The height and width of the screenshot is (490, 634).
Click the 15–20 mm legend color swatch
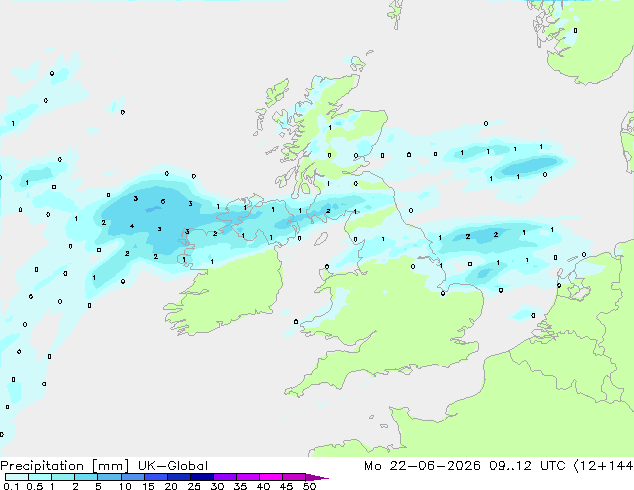(156, 477)
